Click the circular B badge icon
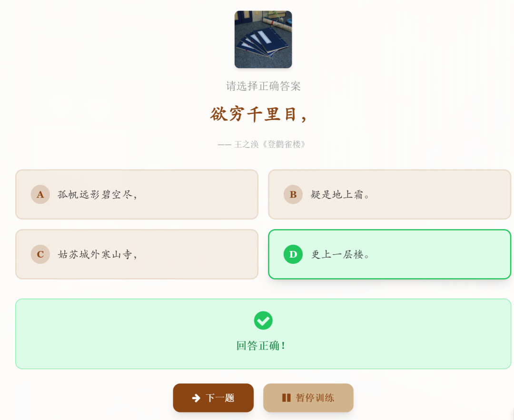 pyautogui.click(x=293, y=194)
